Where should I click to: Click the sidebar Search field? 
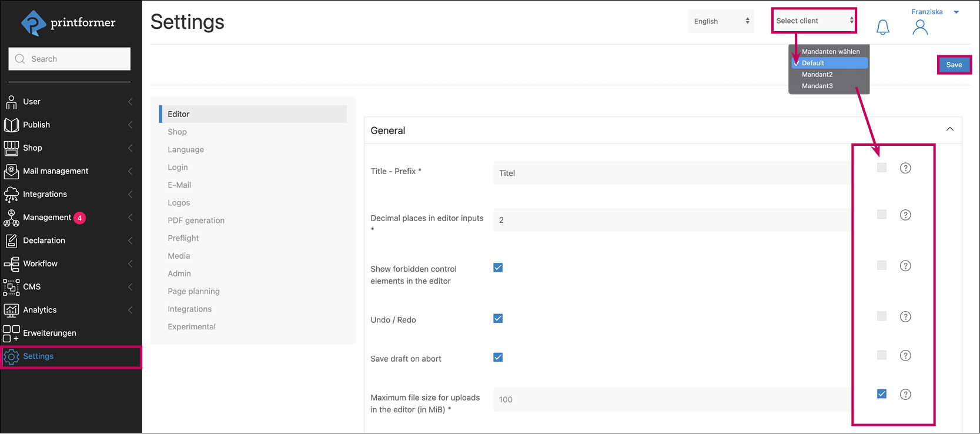point(69,59)
